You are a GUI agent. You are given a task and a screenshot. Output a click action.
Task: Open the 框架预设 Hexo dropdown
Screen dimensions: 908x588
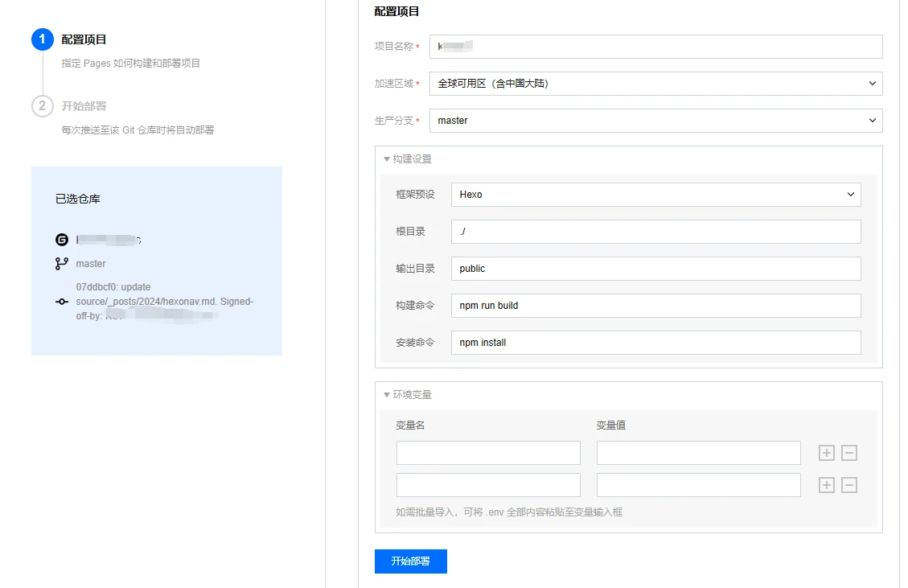click(x=655, y=195)
